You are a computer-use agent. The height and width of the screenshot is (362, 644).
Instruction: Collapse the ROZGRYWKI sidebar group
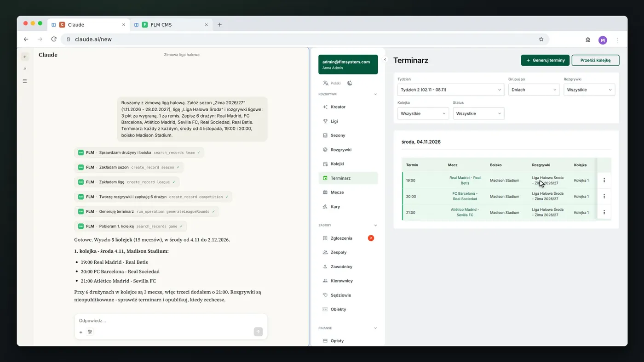[375, 94]
